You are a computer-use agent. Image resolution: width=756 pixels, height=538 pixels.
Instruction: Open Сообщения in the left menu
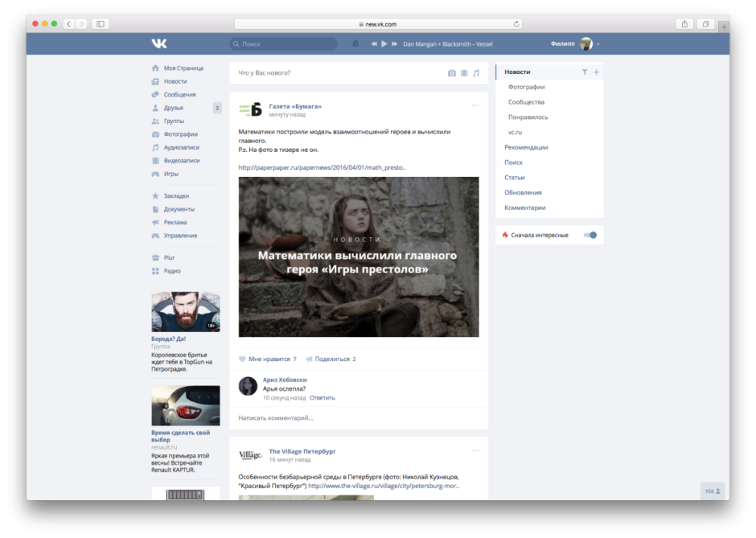179,95
